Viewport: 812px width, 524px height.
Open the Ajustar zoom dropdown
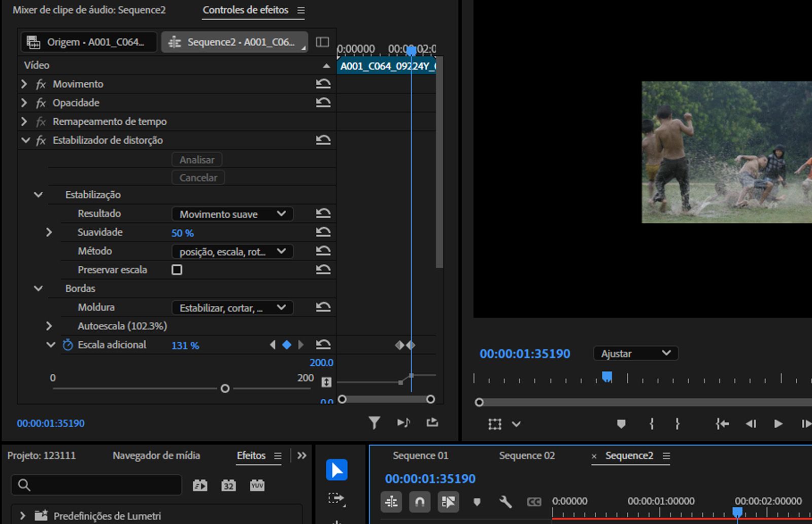pyautogui.click(x=636, y=354)
